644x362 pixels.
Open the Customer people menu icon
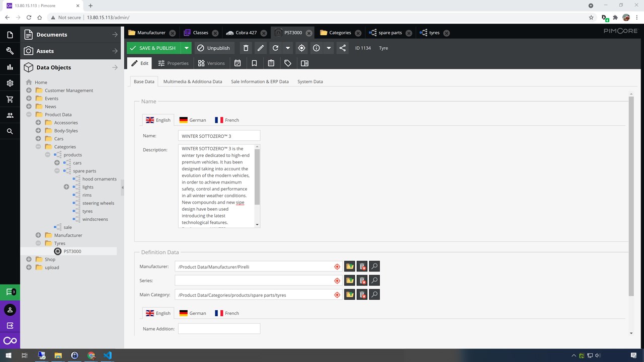click(x=10, y=115)
